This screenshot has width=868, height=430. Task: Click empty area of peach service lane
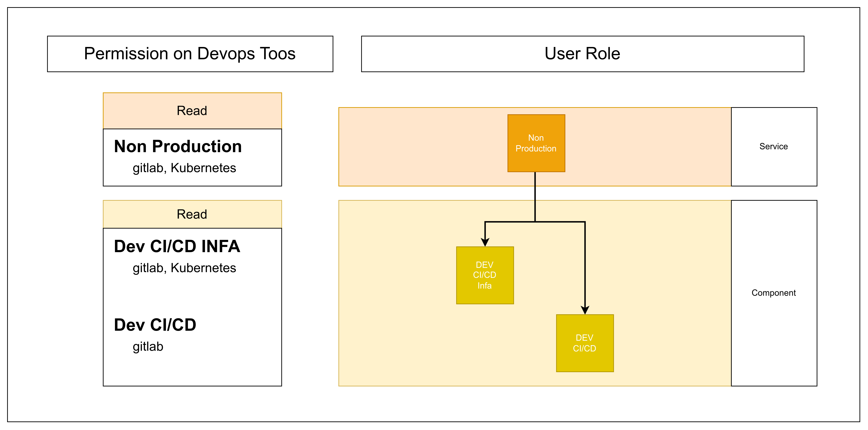click(x=421, y=147)
